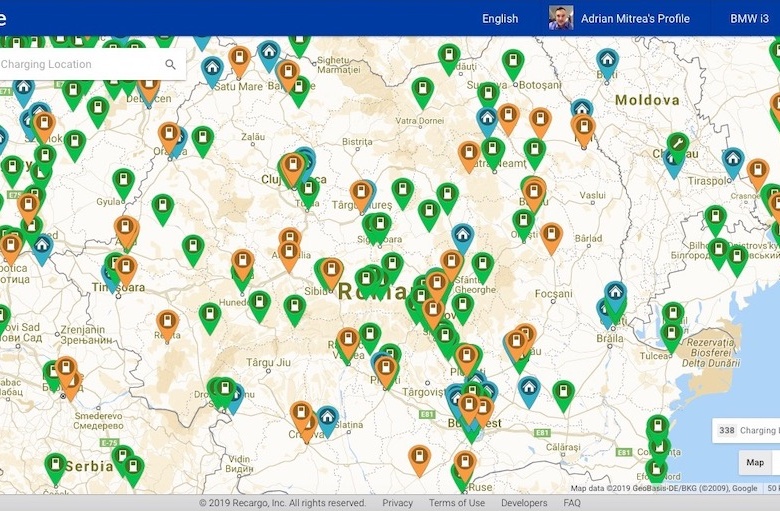The width and height of the screenshot is (780, 511).
Task: Click Adrian Mitrea's profile avatar photo
Action: [x=561, y=18]
